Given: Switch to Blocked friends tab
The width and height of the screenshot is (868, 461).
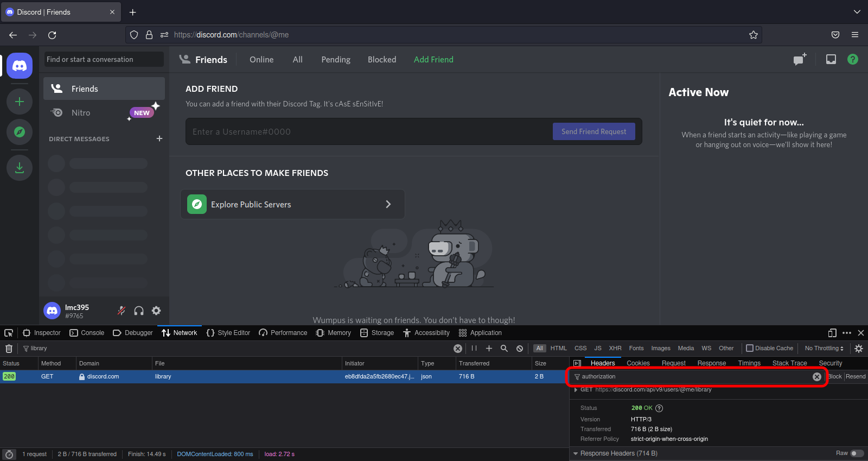Looking at the screenshot, I should [x=382, y=60].
